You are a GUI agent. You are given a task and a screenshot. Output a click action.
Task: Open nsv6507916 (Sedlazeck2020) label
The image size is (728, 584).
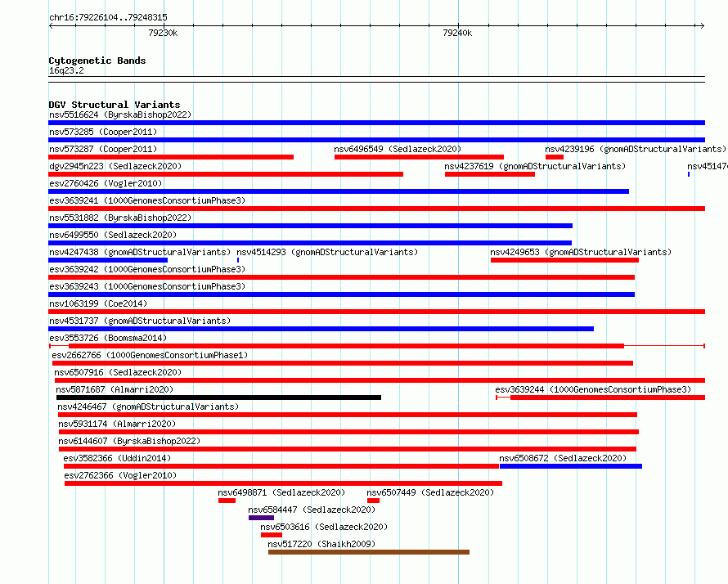(x=118, y=372)
